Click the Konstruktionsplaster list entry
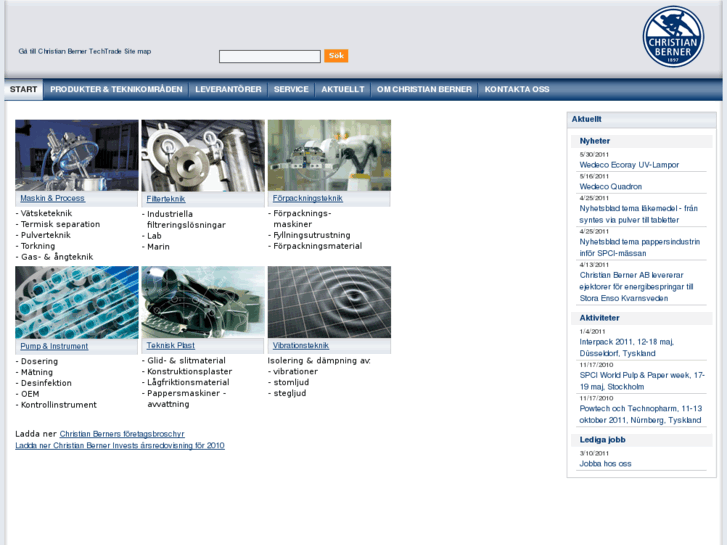Screen dimensions: 727x545 point(190,372)
